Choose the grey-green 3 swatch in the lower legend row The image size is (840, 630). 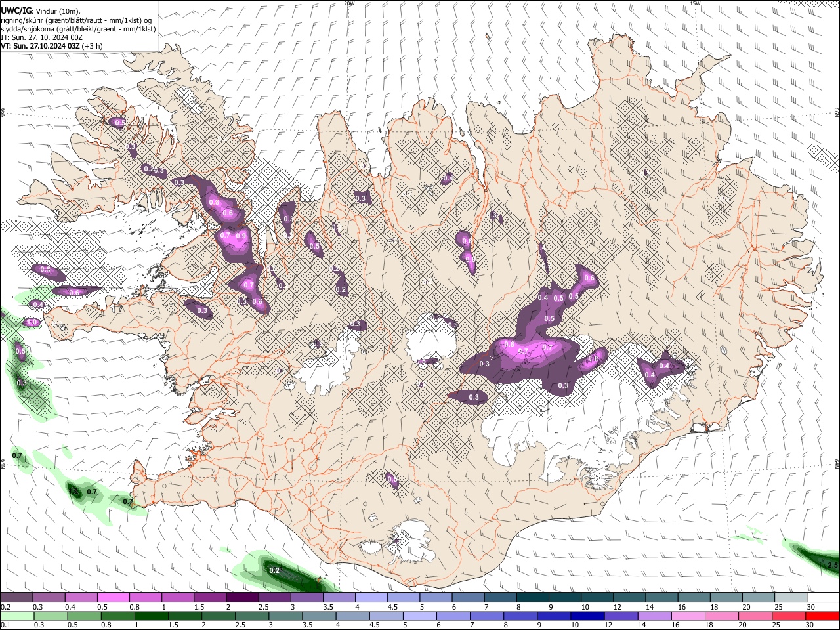coord(285,616)
